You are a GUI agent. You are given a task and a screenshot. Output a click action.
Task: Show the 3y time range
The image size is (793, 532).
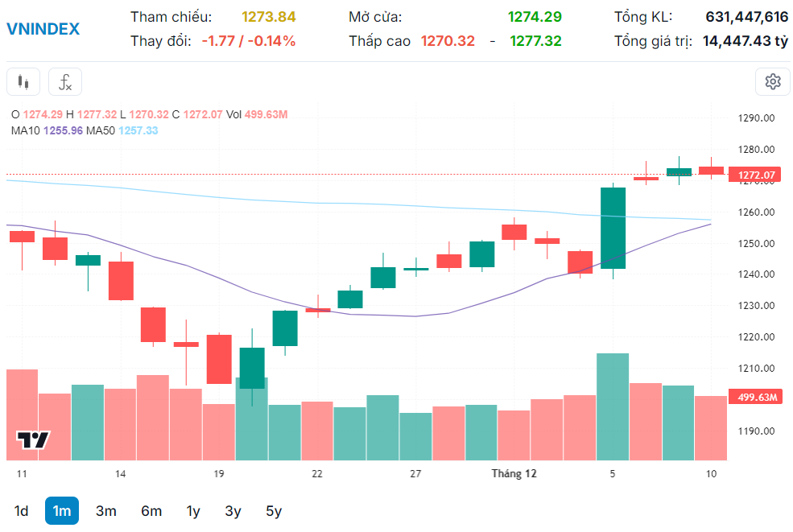(233, 511)
